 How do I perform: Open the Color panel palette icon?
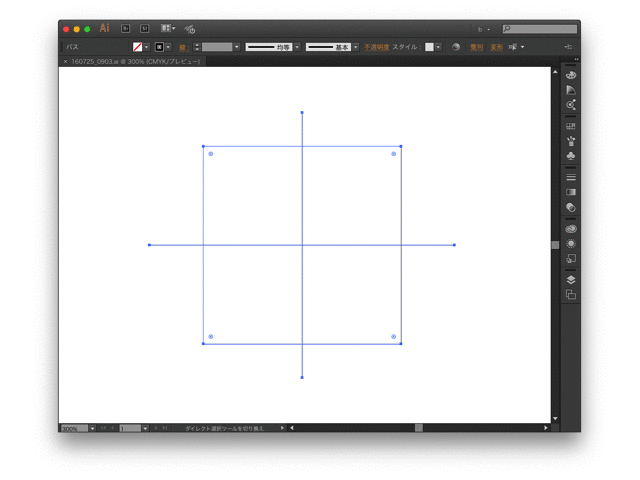(x=571, y=75)
